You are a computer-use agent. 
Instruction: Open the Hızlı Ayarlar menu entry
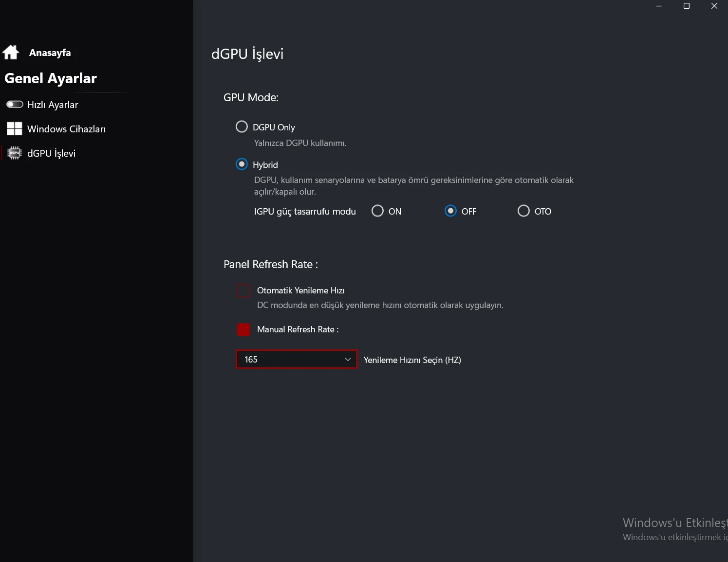[x=53, y=105]
